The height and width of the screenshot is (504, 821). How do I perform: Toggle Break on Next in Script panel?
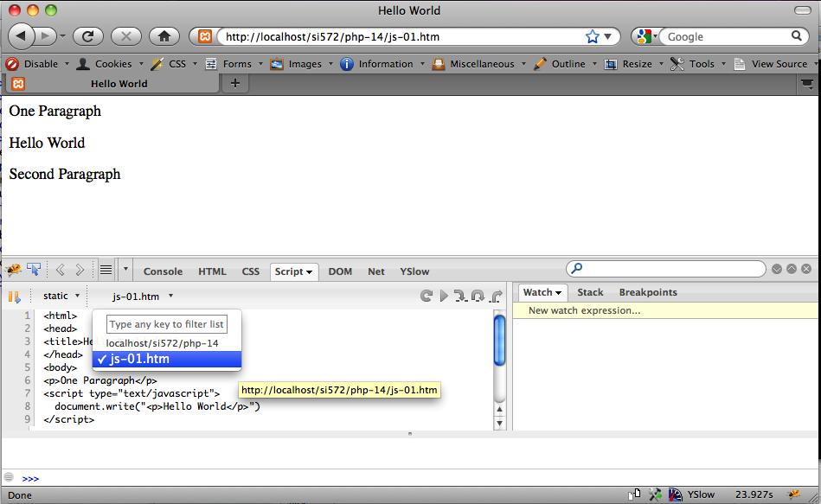point(14,297)
